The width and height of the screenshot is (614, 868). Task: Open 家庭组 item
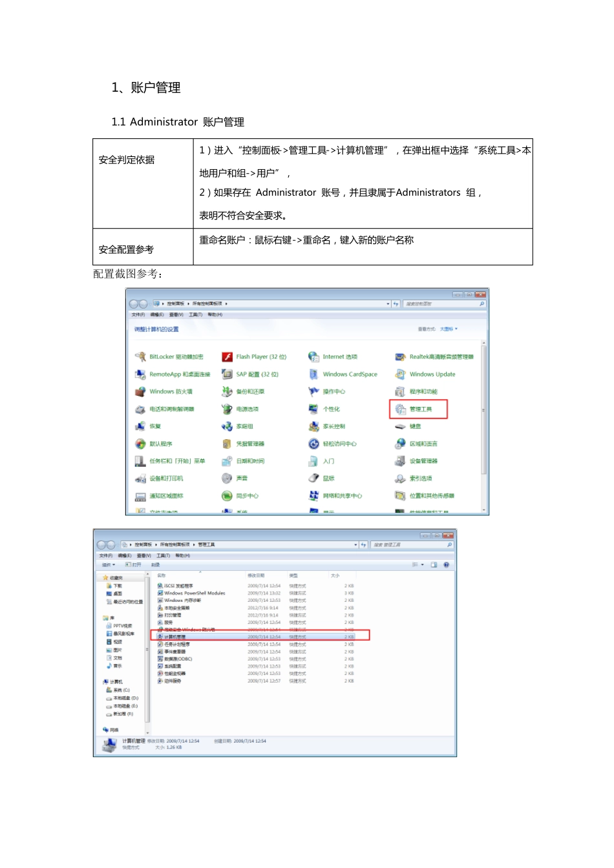(237, 426)
